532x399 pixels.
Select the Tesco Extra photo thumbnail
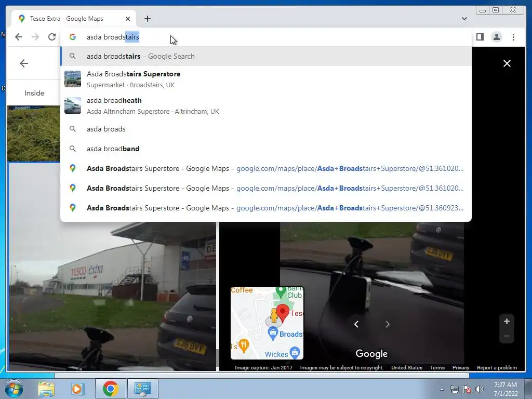click(112, 267)
